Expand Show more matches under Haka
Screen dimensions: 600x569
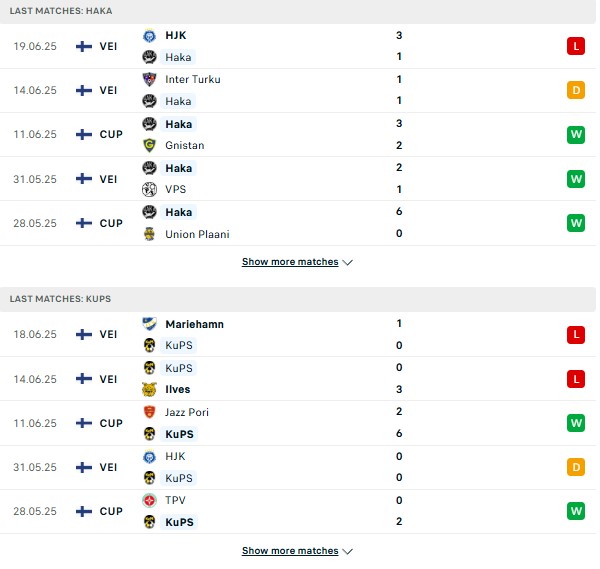click(x=297, y=262)
